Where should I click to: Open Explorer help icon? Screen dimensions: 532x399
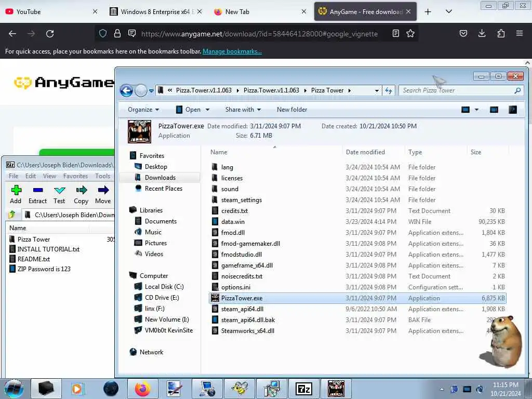513,110
